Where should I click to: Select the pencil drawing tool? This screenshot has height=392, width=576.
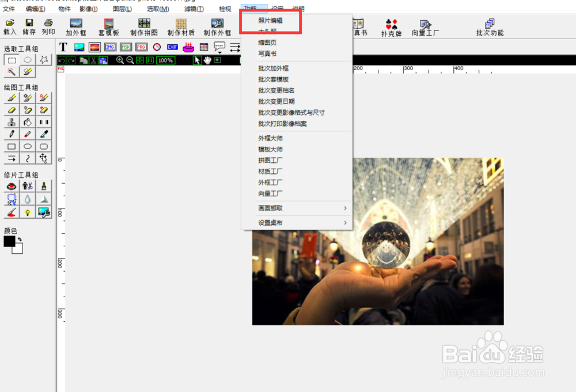12,134
